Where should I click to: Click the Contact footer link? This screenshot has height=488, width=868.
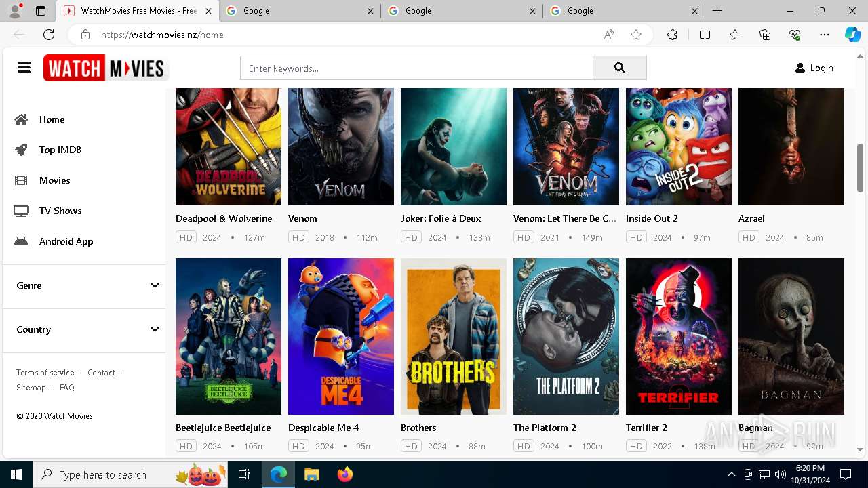pos(101,373)
